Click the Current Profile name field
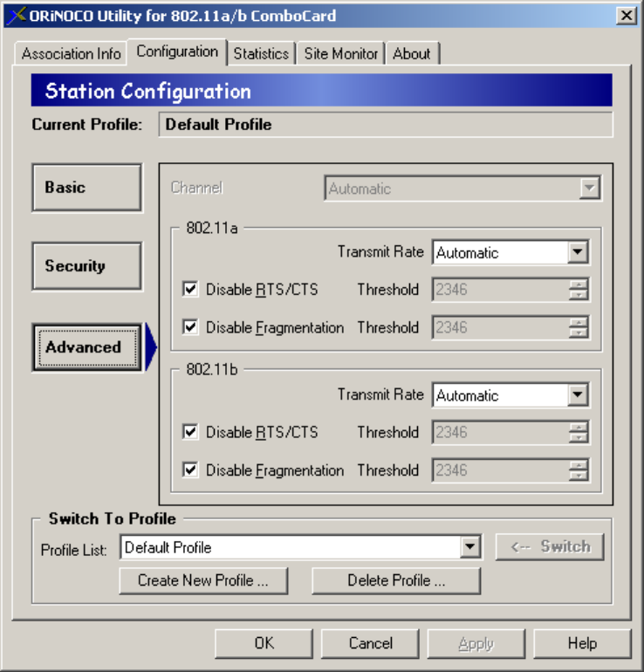Image resolution: width=644 pixels, height=672 pixels. point(386,125)
